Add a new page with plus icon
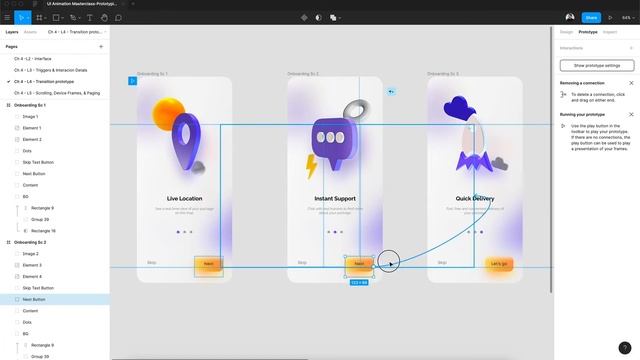The height and width of the screenshot is (360, 640). pyautogui.click(x=101, y=47)
